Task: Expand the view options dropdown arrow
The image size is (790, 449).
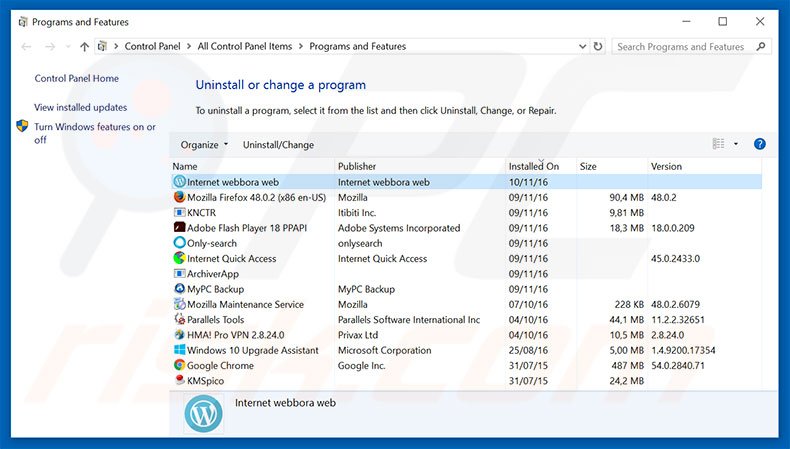Action: pyautogui.click(x=736, y=144)
